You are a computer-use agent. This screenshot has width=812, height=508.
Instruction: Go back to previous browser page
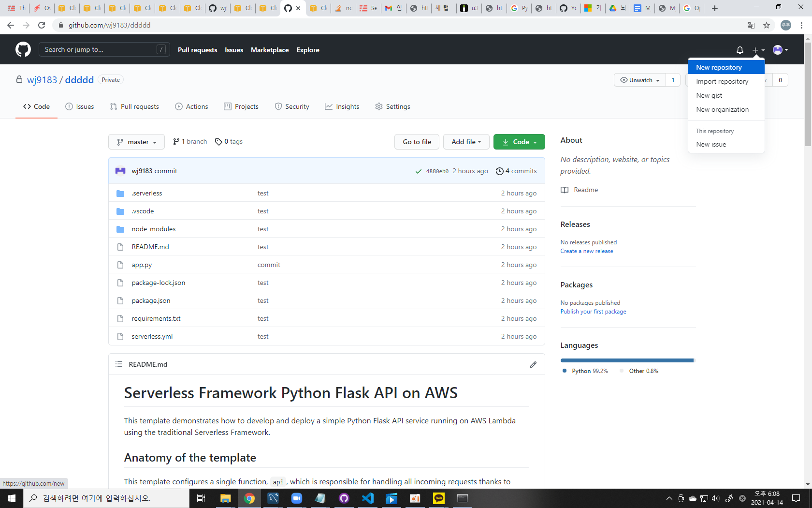(11, 25)
